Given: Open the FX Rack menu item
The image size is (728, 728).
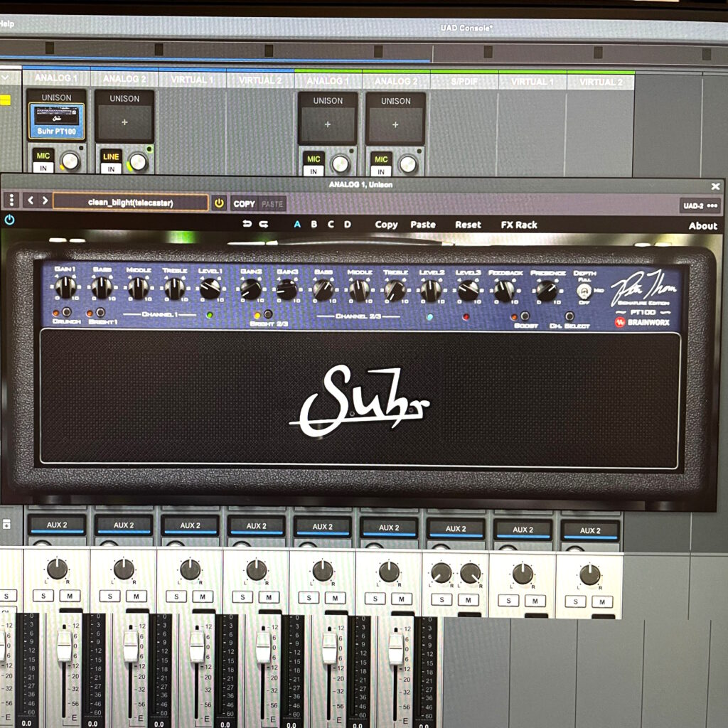Looking at the screenshot, I should [x=519, y=225].
